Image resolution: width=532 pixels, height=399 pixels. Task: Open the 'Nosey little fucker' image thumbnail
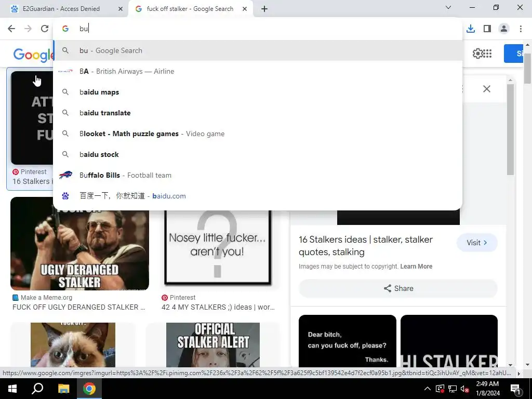pyautogui.click(x=218, y=247)
